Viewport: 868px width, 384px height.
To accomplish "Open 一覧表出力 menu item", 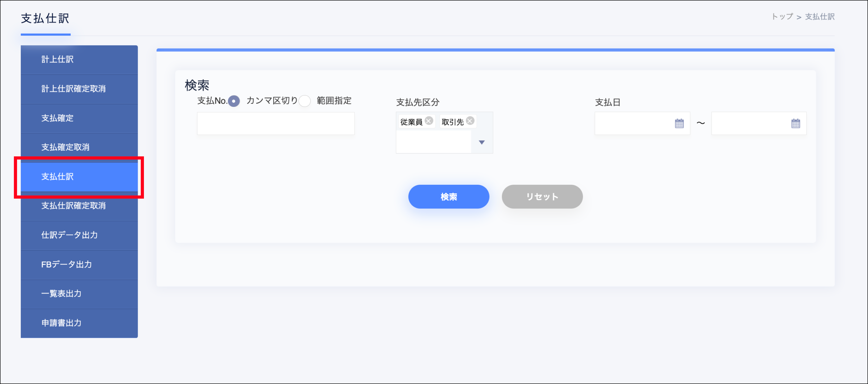I will 79,294.
